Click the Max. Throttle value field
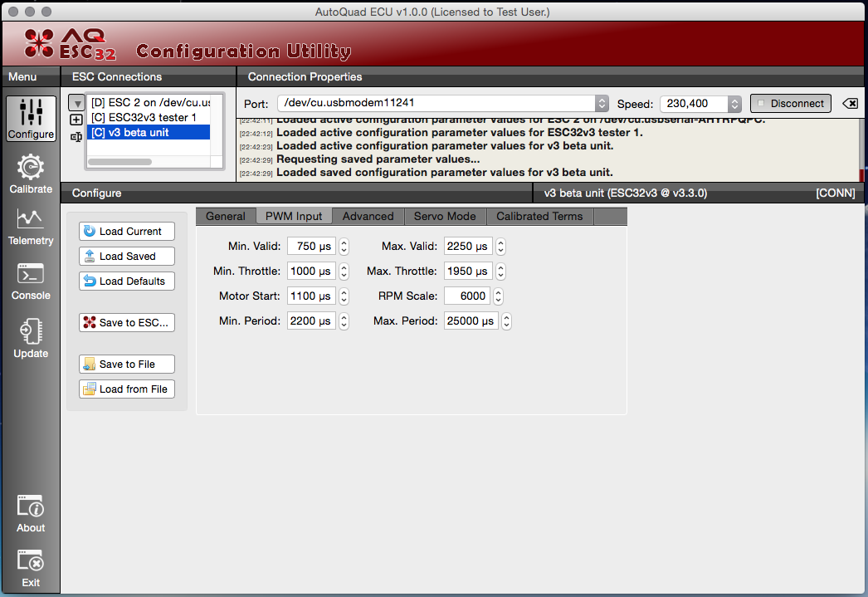868x597 pixels. click(x=468, y=272)
